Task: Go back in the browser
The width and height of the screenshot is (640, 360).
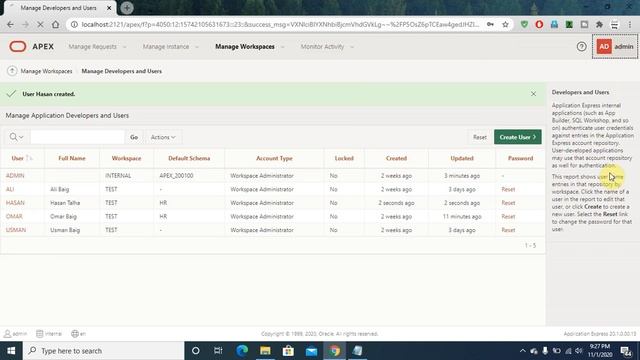Action: [x=11, y=24]
